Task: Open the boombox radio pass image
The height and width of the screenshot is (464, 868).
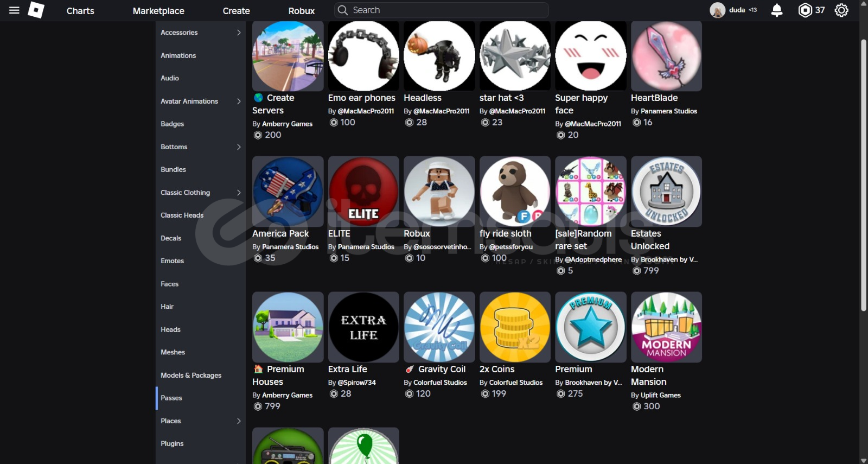Action: tap(288, 446)
